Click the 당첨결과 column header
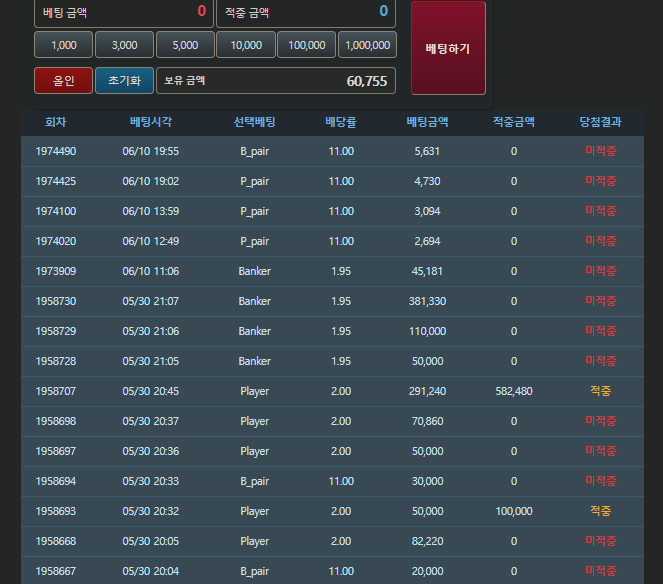 pos(600,122)
